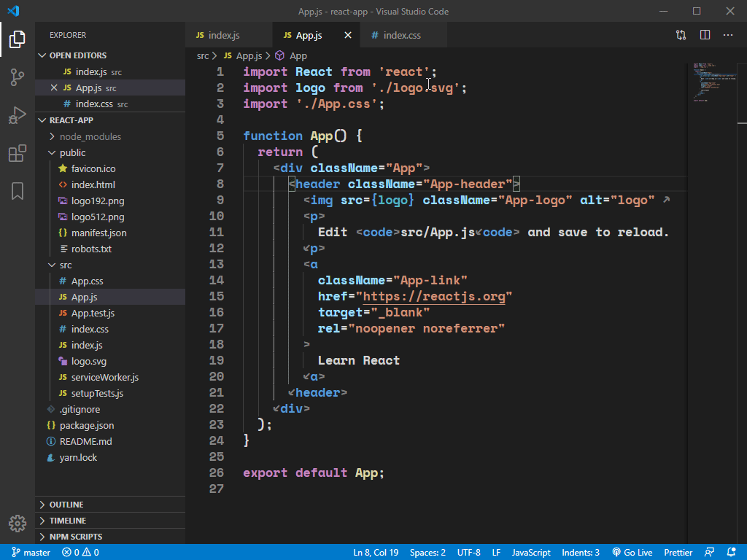747x560 pixels.
Task: Open the Source Control view
Action: [x=18, y=77]
